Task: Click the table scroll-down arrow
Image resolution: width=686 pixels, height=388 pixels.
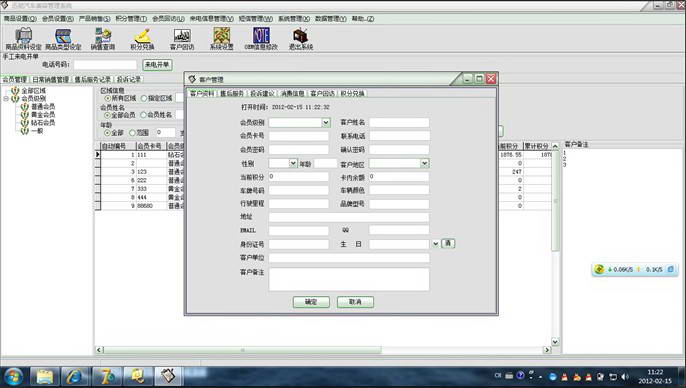Action: tap(555, 342)
